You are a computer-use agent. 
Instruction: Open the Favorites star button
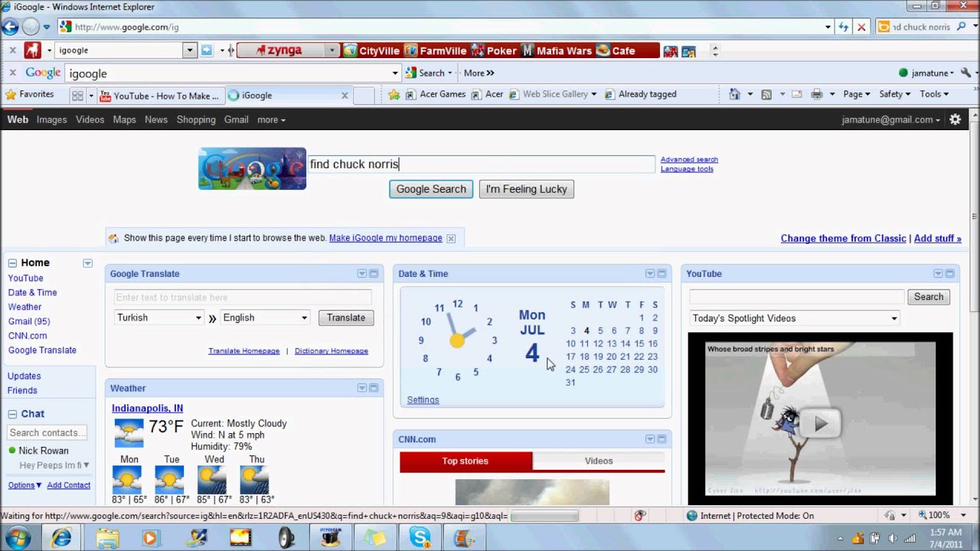click(x=30, y=95)
